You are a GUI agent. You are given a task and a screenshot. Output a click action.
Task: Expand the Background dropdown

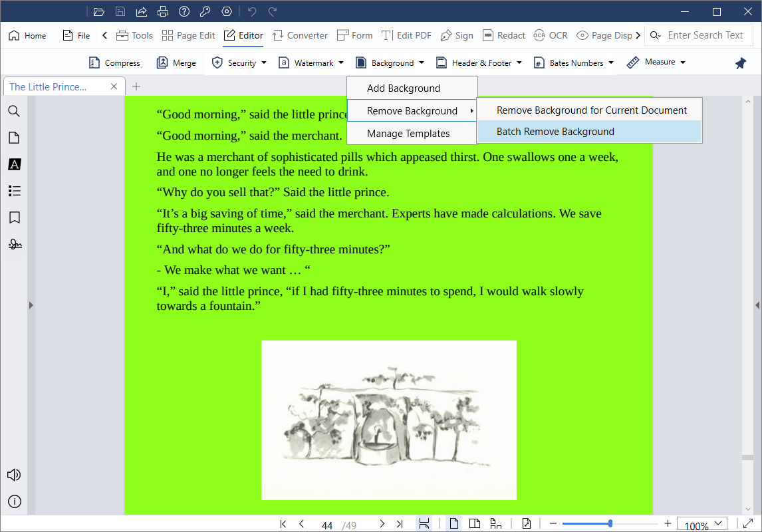[422, 63]
